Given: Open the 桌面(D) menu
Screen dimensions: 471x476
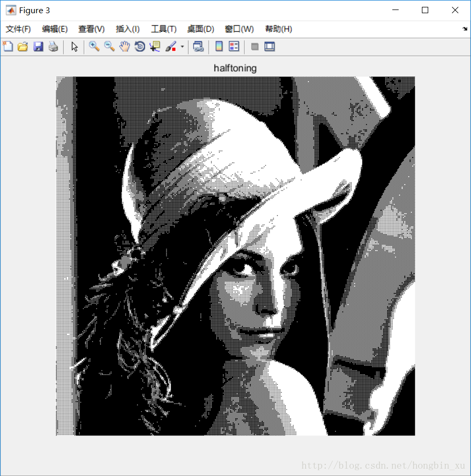Looking at the screenshot, I should (x=201, y=29).
